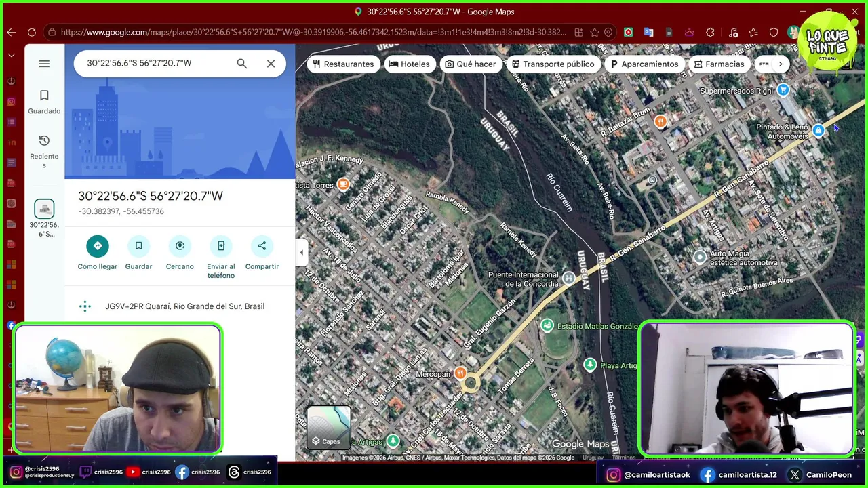Click the Supermercados Righi shopping pin
This screenshot has width=868, height=488.
point(783,89)
